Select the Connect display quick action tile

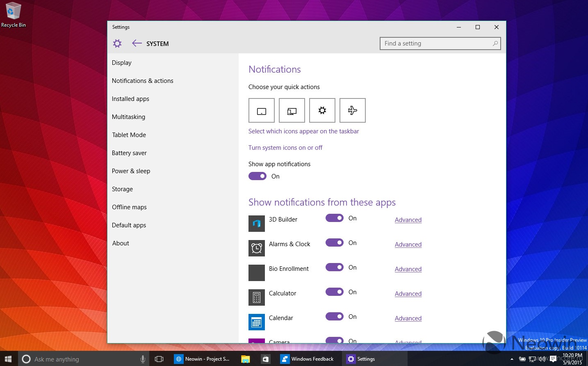[x=292, y=110]
